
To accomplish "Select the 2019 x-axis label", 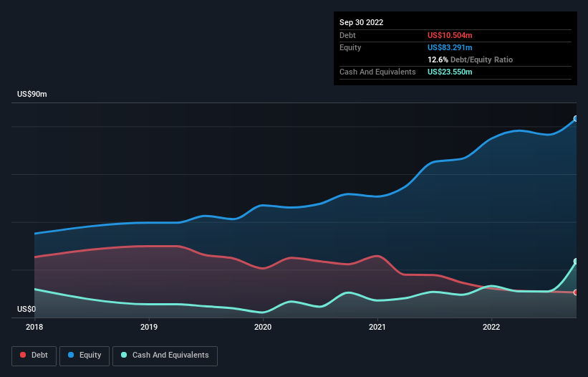I will [149, 327].
